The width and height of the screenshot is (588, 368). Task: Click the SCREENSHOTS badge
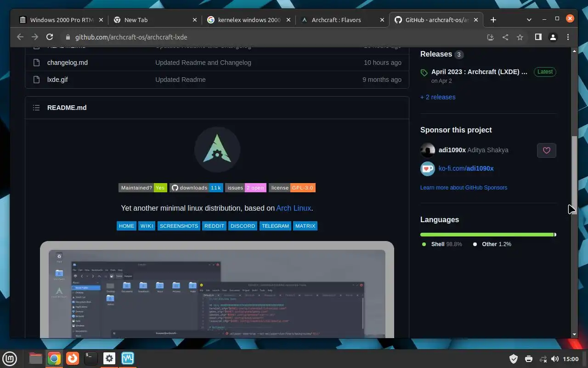[x=179, y=226]
